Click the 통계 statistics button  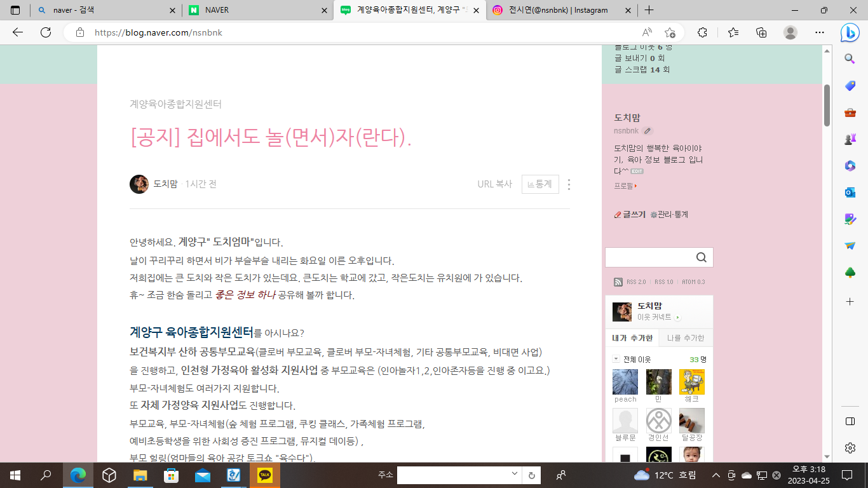540,184
